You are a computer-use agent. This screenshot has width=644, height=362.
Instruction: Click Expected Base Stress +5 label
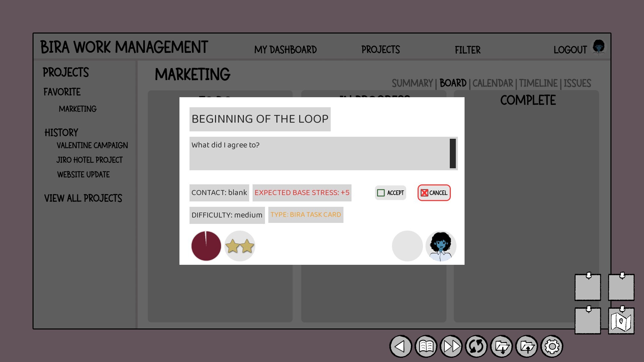pos(302,193)
